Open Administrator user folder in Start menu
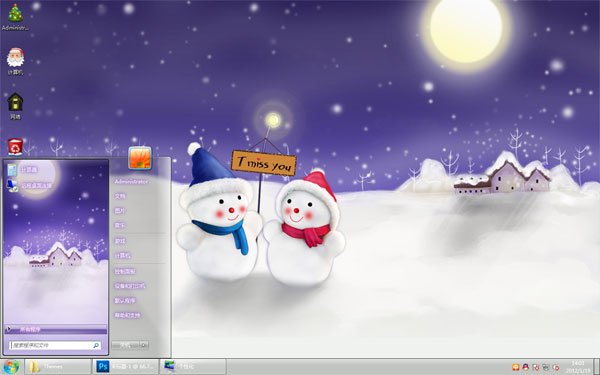 [x=131, y=182]
